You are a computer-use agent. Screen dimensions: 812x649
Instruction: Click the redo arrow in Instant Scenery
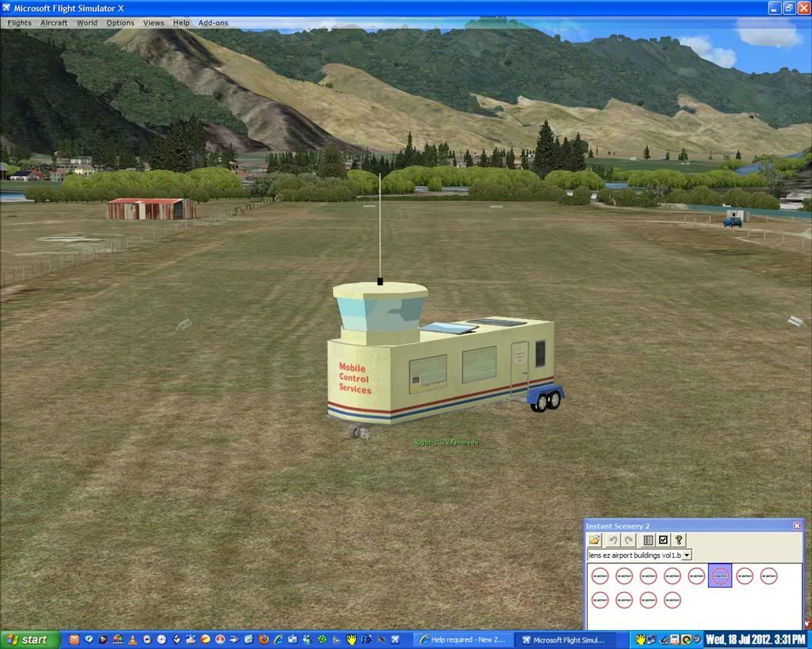click(629, 540)
